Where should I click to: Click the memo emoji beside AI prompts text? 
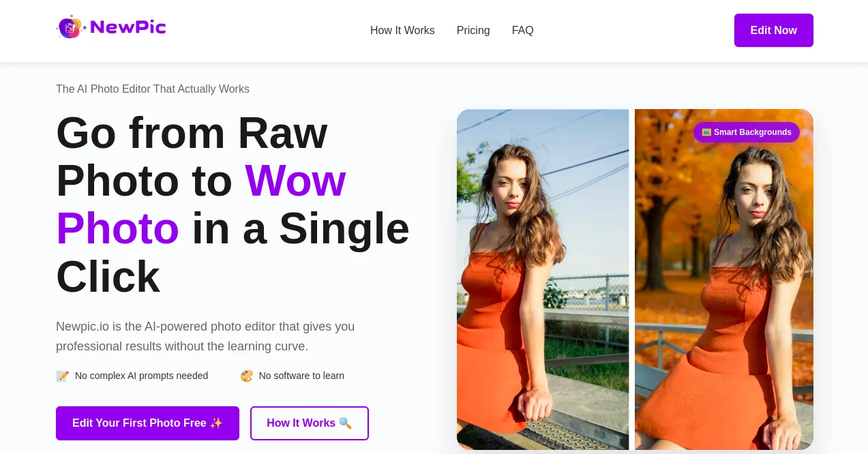62,376
